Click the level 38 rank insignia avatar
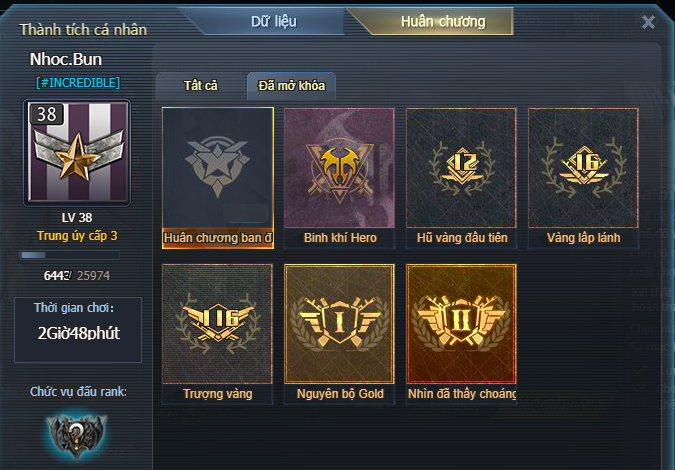Viewport: 675px width, 470px height. point(77,152)
